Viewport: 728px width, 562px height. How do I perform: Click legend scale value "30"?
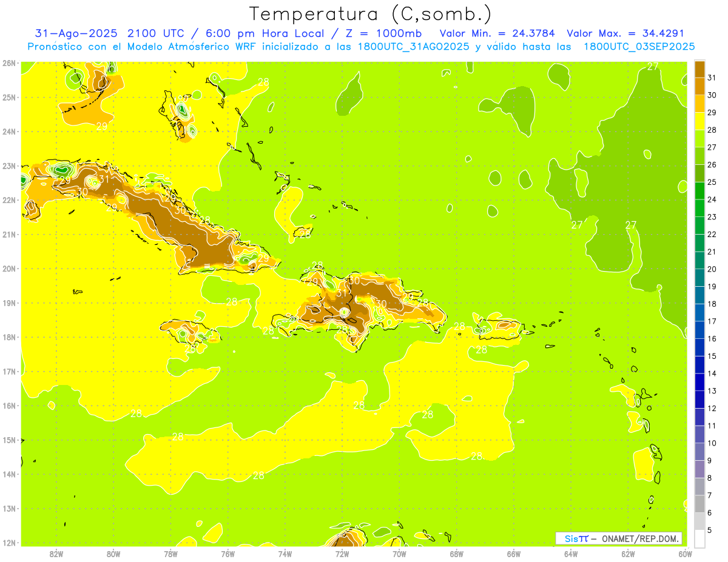pyautogui.click(x=712, y=95)
